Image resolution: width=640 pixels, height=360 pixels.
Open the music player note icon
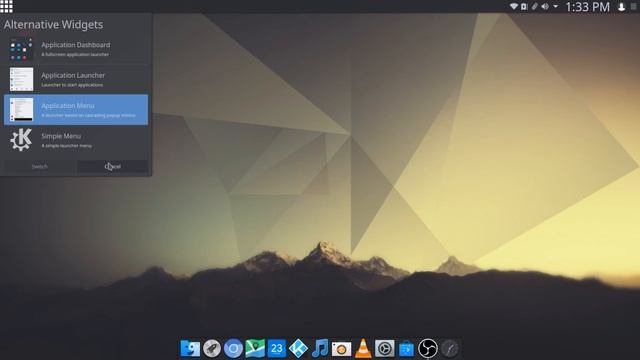pyautogui.click(x=320, y=349)
